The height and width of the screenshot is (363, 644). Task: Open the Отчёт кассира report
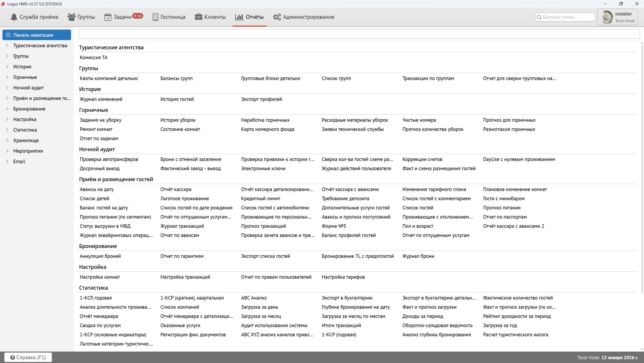click(176, 189)
